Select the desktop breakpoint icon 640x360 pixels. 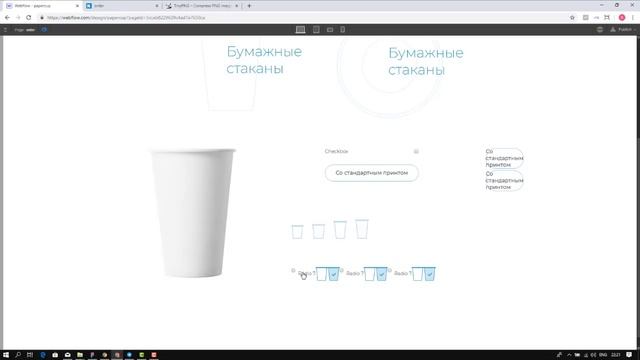(x=300, y=29)
